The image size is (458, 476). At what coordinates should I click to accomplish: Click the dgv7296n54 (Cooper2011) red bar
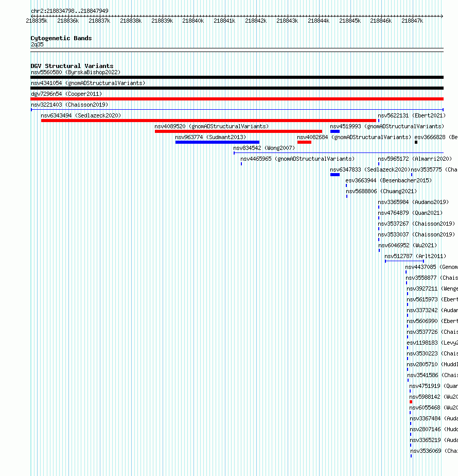tap(237, 99)
